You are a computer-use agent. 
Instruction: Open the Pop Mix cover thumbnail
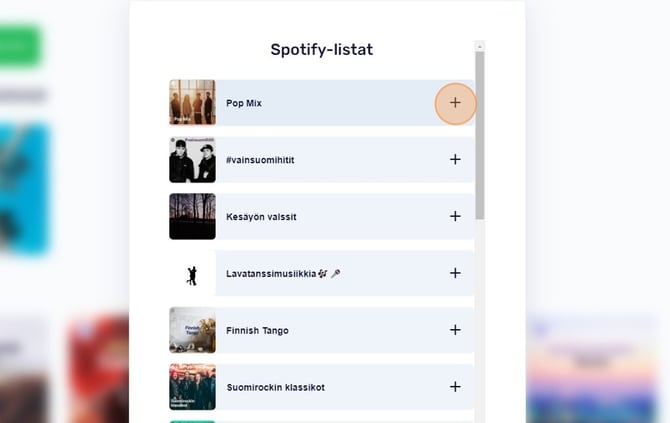(x=192, y=103)
